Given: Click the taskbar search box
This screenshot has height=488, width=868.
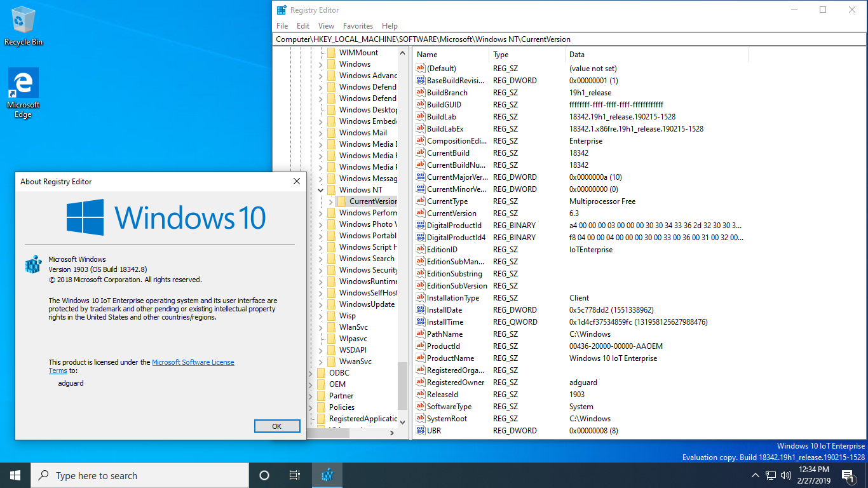Looking at the screenshot, I should coord(140,475).
